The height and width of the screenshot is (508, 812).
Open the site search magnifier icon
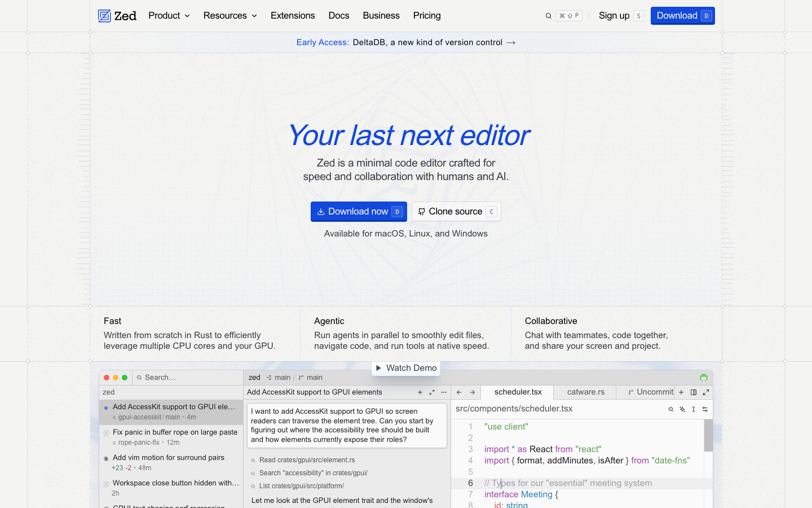548,16
